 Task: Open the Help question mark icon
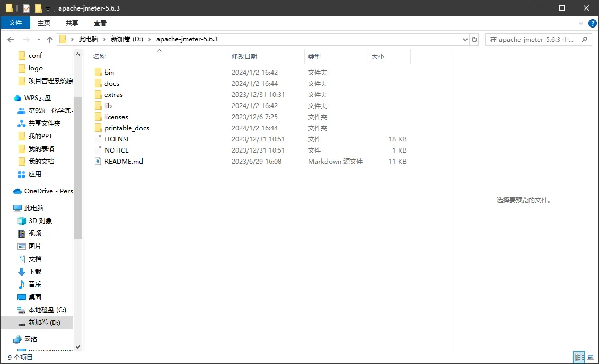(x=593, y=23)
